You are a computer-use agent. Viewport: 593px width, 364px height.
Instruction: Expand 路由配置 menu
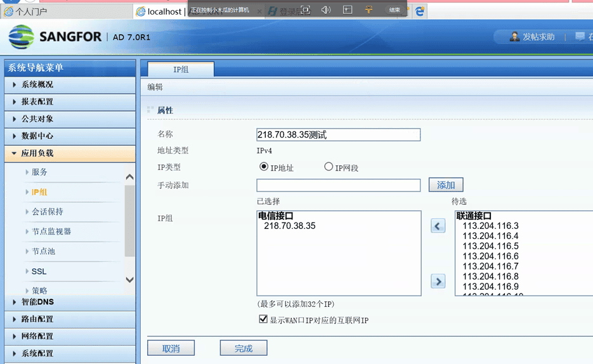[x=70, y=319]
